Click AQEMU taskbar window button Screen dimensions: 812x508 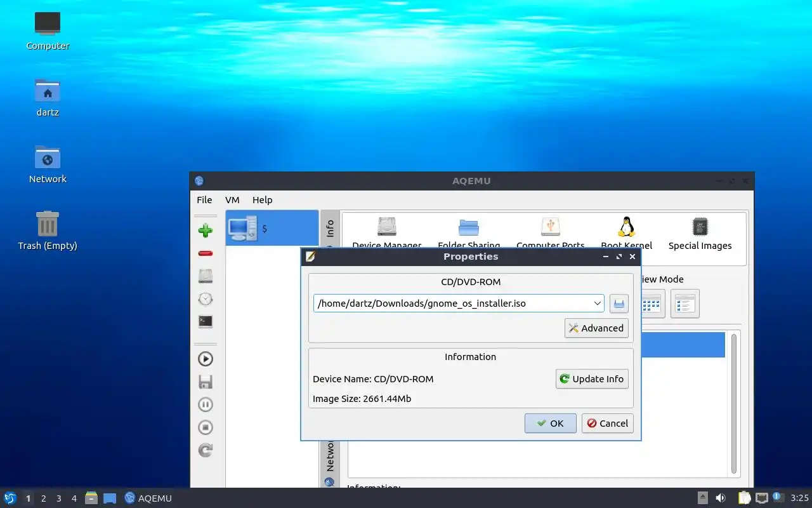coord(148,498)
